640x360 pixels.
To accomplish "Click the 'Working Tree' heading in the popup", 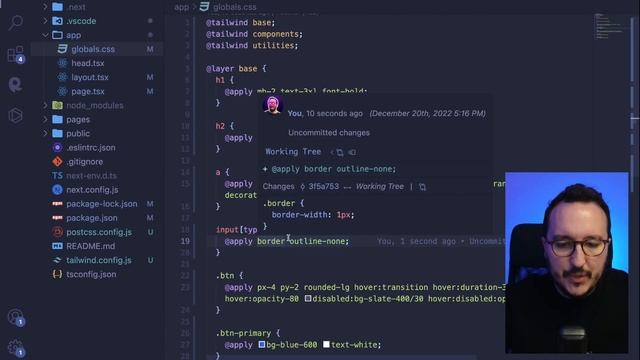I will pyautogui.click(x=293, y=152).
